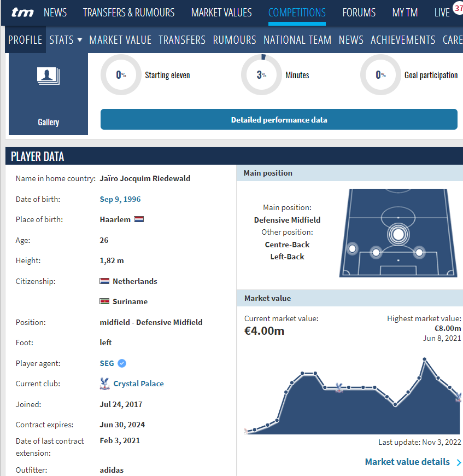Viewport: 463px width, 476px height.
Task: Click the Transfermarkt tm logo
Action: (x=22, y=13)
